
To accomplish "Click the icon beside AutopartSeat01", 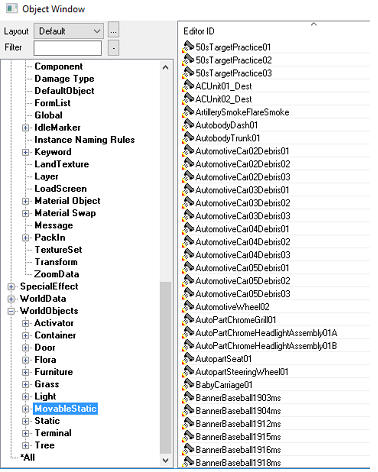I will tap(188, 359).
